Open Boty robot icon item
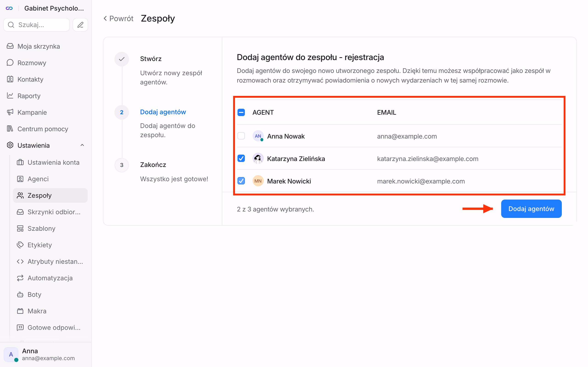This screenshot has width=588, height=367. pos(20,295)
